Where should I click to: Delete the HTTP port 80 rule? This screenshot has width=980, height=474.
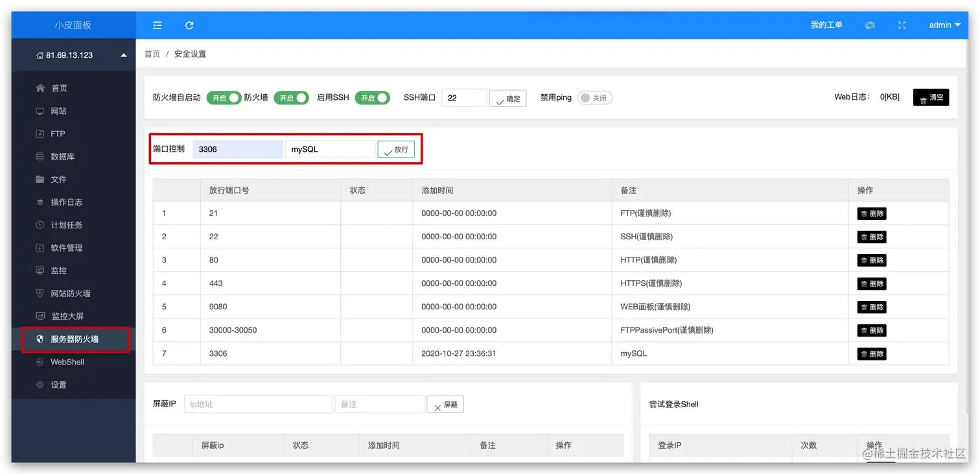(872, 260)
